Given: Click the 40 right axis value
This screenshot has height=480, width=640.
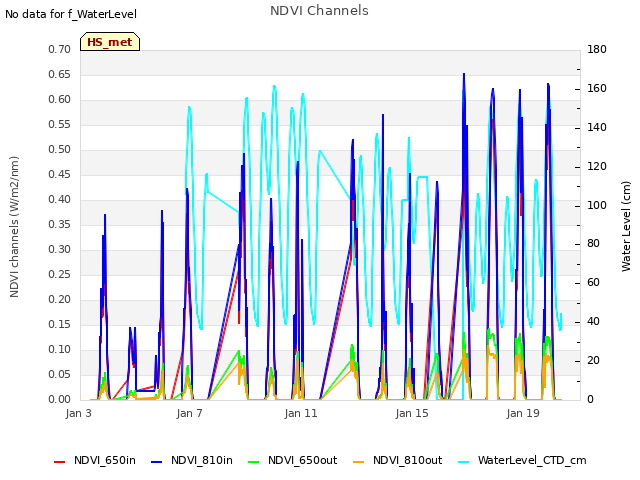Looking at the screenshot, I should click(593, 322).
